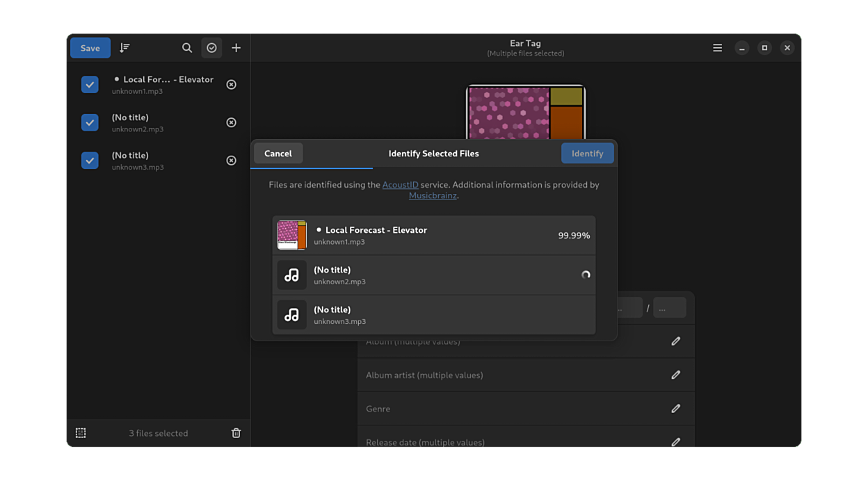Screen dimensions: 868x488
Task: Click the select all files icon
Action: coord(81,433)
